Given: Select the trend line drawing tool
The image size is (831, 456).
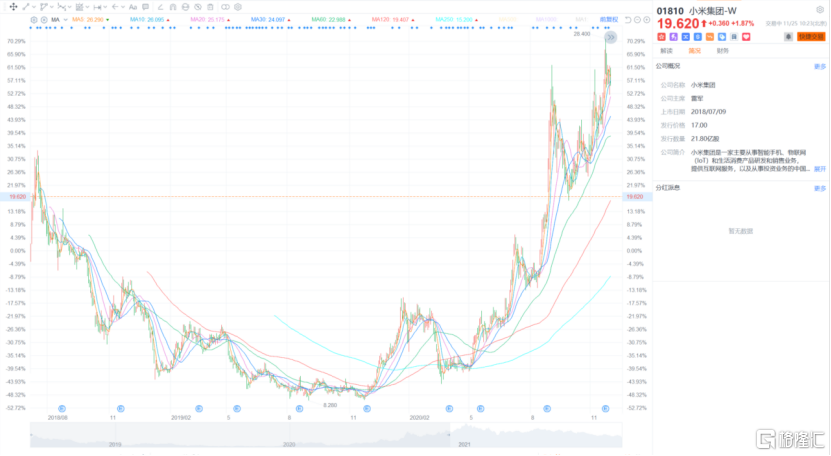Looking at the screenshot, I should (25, 7).
